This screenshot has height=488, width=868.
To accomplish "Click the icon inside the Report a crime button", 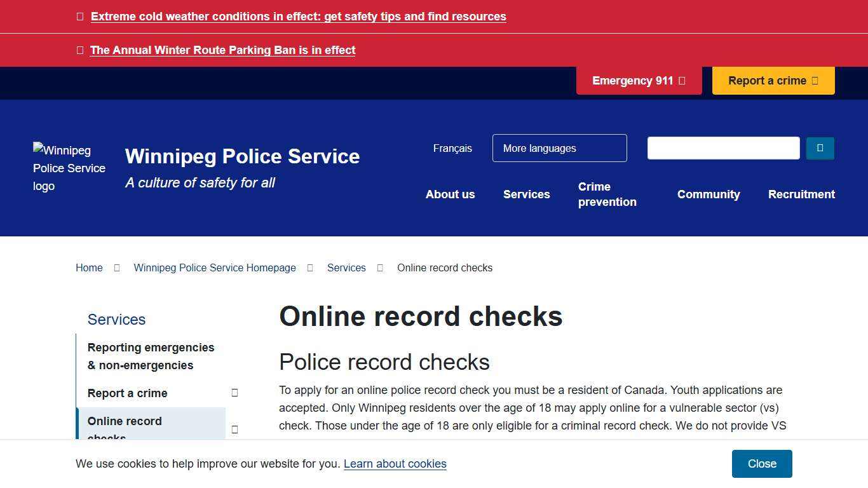I will (x=817, y=81).
